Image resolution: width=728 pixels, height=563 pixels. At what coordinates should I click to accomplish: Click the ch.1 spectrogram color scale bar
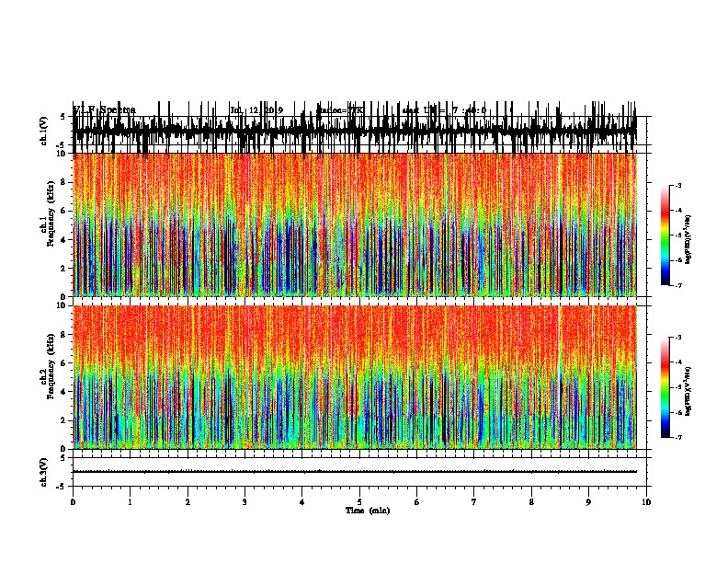pos(665,236)
